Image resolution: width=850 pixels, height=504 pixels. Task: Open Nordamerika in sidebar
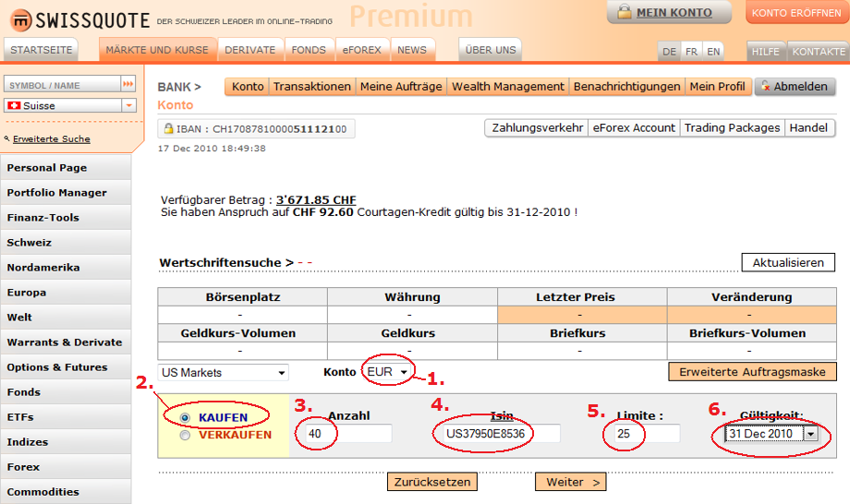(x=66, y=268)
